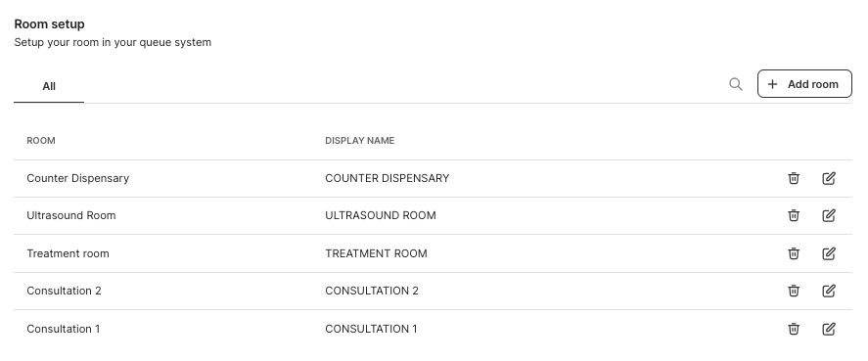Open room search with magnifier icon
The height and width of the screenshot is (361, 868).
point(736,84)
